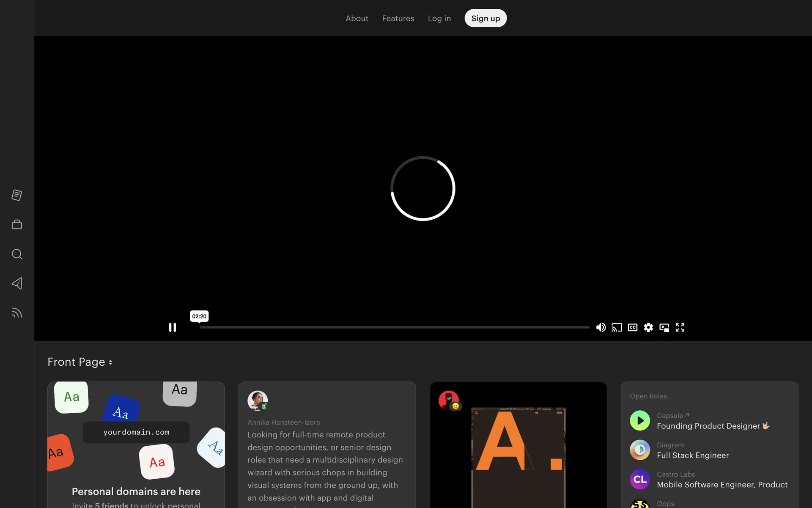Open the feed RSS icon in sidebar
Screen dimensions: 812x508
click(17, 313)
